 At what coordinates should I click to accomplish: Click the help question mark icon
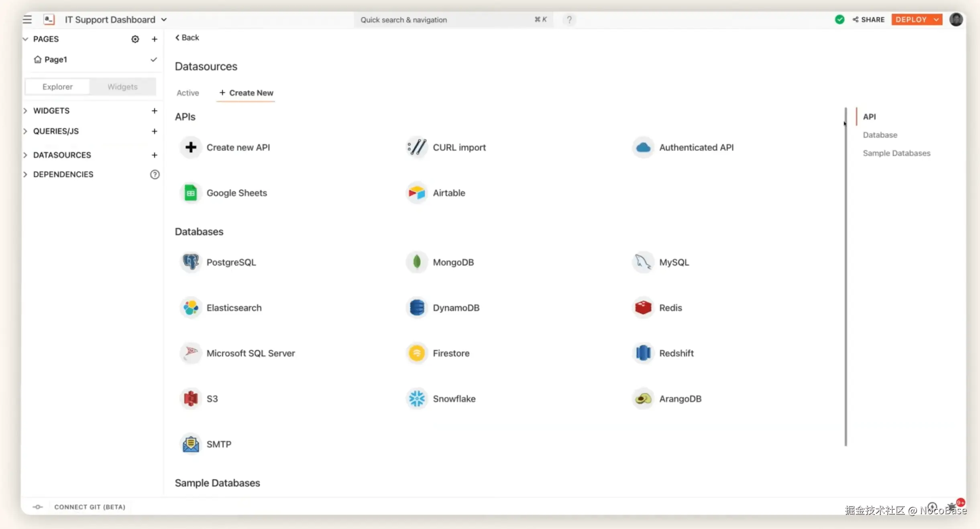click(x=569, y=20)
